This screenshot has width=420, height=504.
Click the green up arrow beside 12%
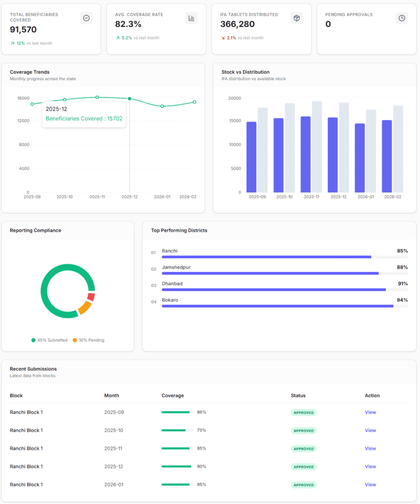(x=12, y=43)
